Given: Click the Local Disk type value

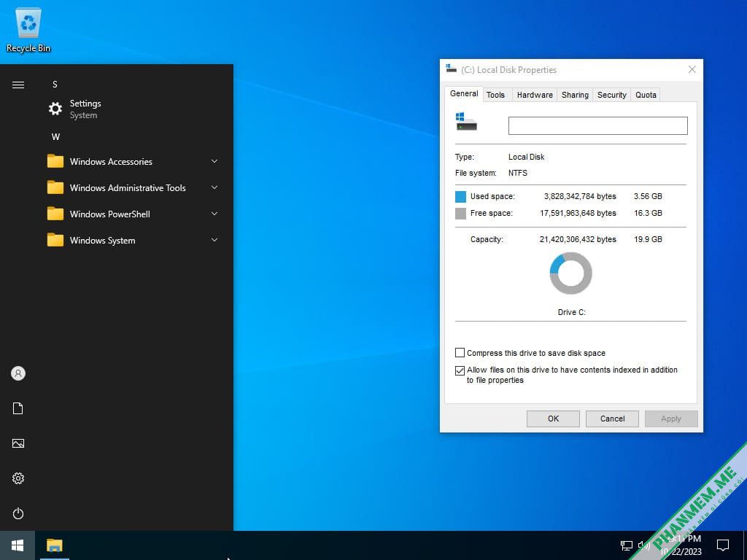Looking at the screenshot, I should 526,157.
